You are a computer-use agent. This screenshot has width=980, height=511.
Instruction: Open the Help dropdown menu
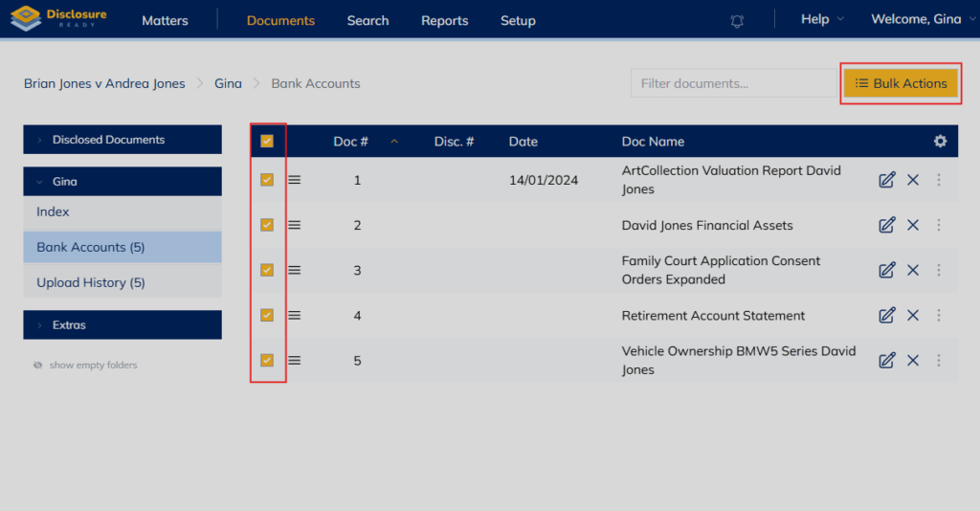(821, 19)
